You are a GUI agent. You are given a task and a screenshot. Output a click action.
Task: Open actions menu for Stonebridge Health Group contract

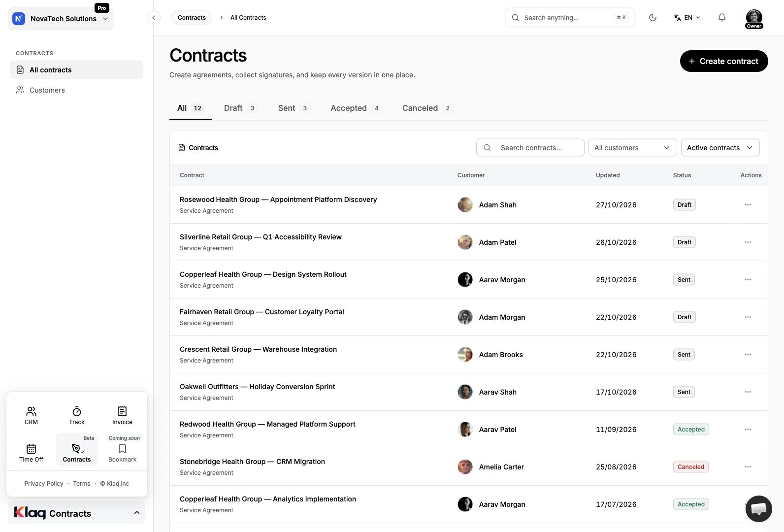click(x=748, y=467)
